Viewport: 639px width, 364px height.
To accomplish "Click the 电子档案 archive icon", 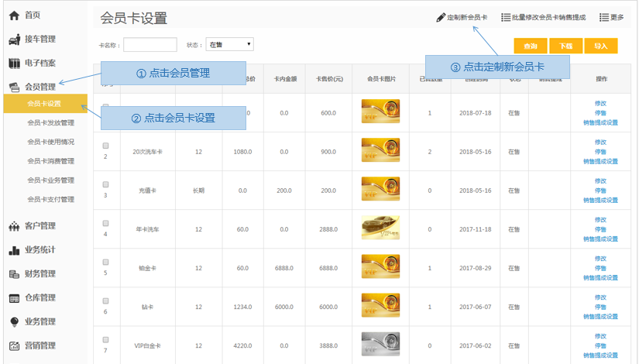I will point(14,64).
